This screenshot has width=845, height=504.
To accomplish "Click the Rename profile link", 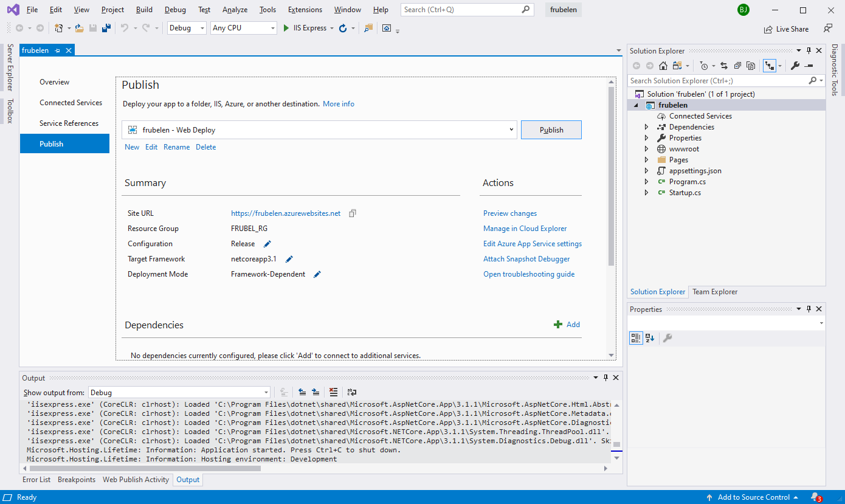I will 176,147.
